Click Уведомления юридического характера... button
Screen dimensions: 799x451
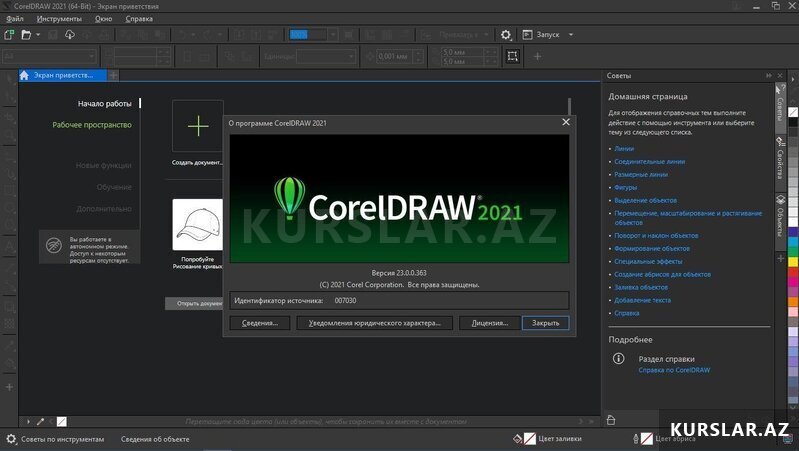pyautogui.click(x=375, y=323)
